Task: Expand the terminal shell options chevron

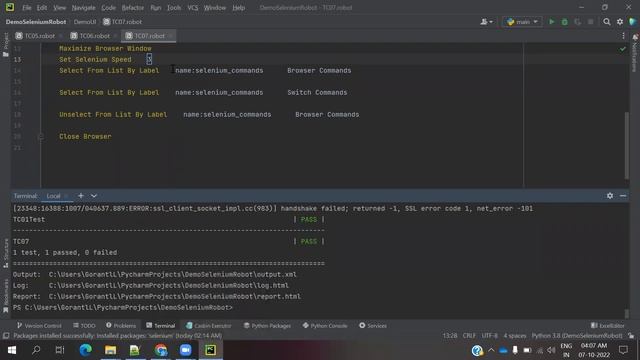Action: [94, 196]
